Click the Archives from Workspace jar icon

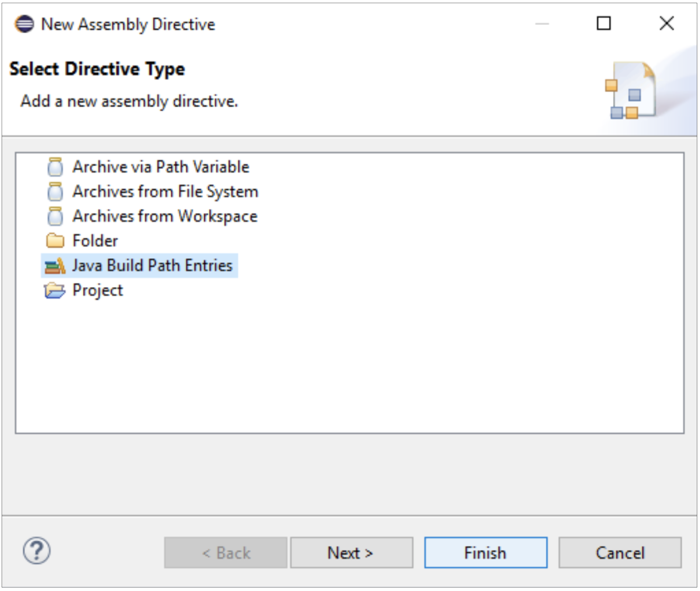(55, 216)
